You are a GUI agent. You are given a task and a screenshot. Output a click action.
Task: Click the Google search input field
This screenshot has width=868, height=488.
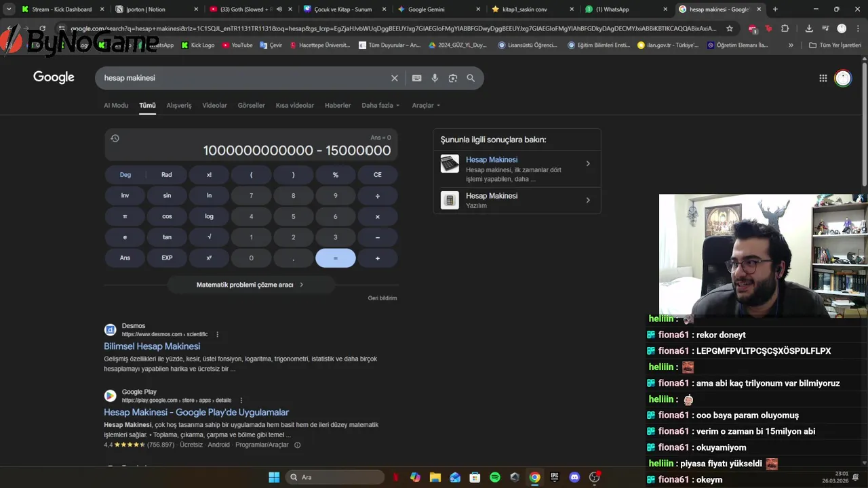pos(244,78)
